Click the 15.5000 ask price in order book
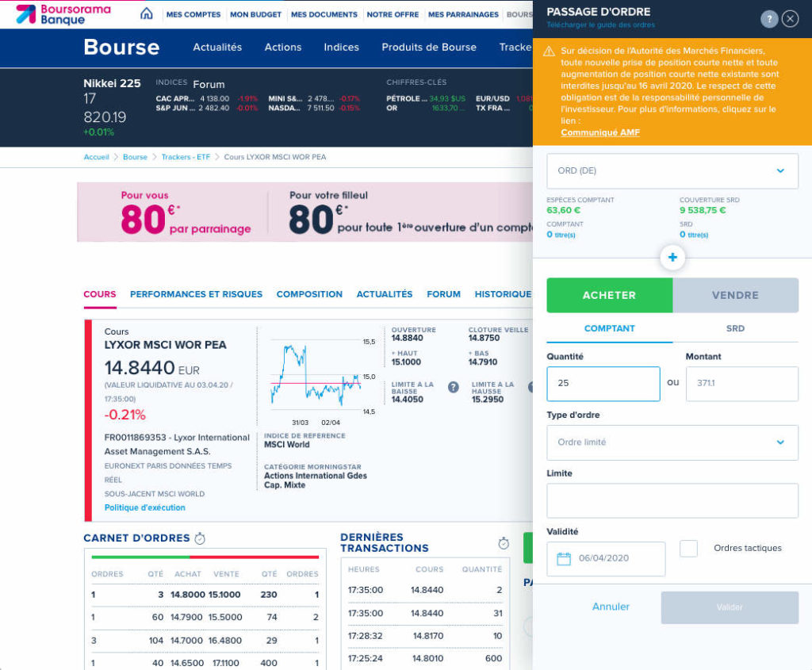812x670 pixels. click(x=225, y=618)
